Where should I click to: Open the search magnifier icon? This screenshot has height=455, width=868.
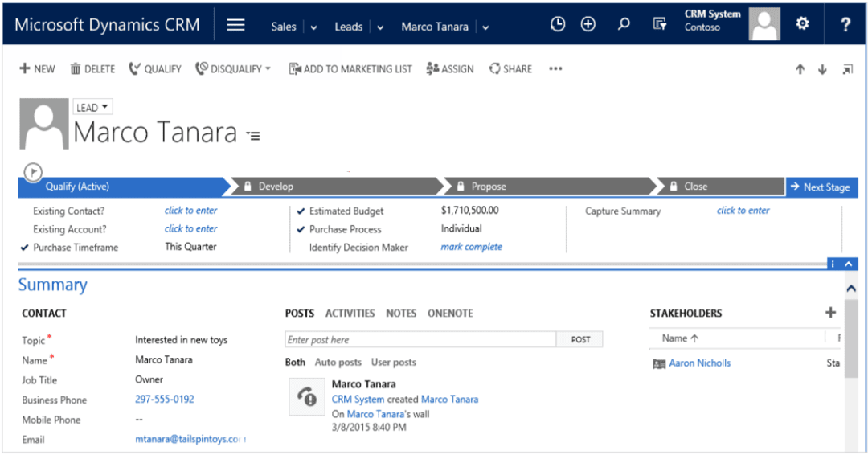(624, 24)
